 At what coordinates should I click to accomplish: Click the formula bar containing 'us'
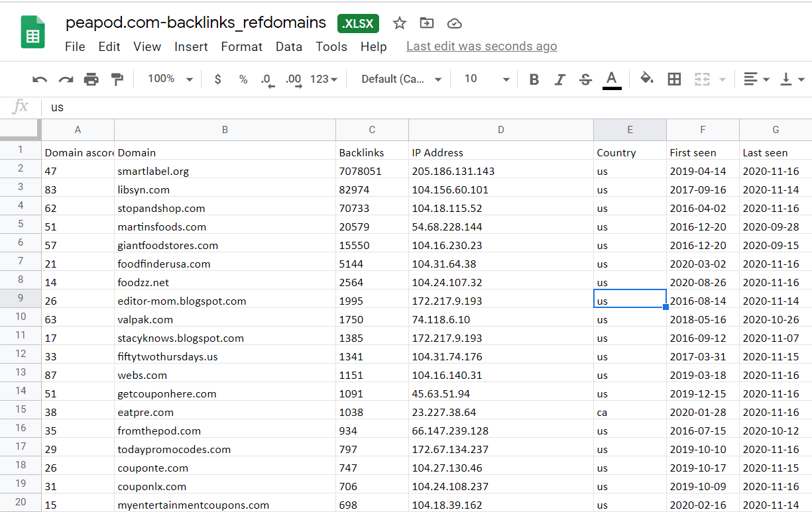pyautogui.click(x=428, y=107)
